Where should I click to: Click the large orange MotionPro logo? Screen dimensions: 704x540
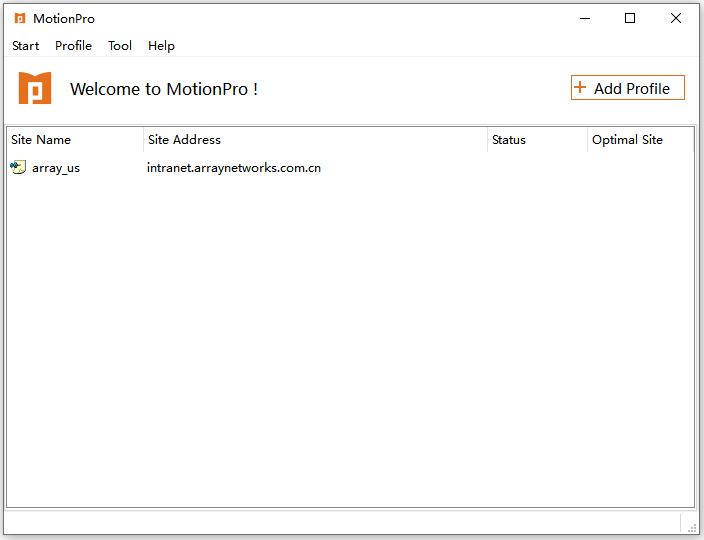tap(35, 88)
